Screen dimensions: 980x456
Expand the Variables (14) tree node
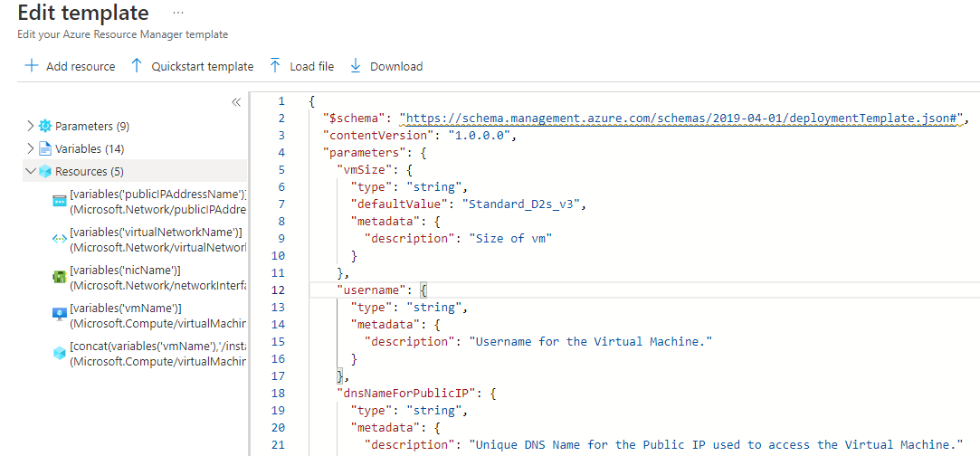[x=31, y=148]
